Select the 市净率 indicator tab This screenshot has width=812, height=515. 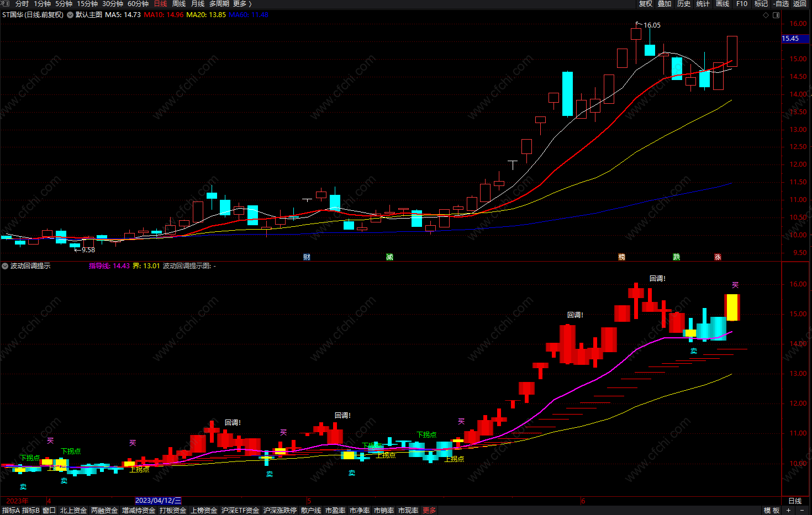[360, 511]
